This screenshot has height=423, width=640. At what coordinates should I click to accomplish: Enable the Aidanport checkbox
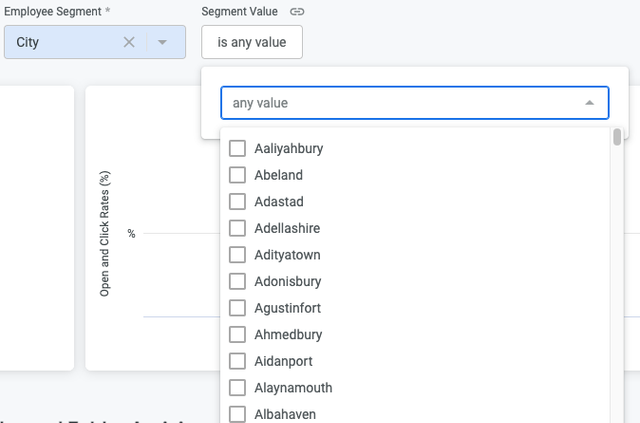coord(238,361)
